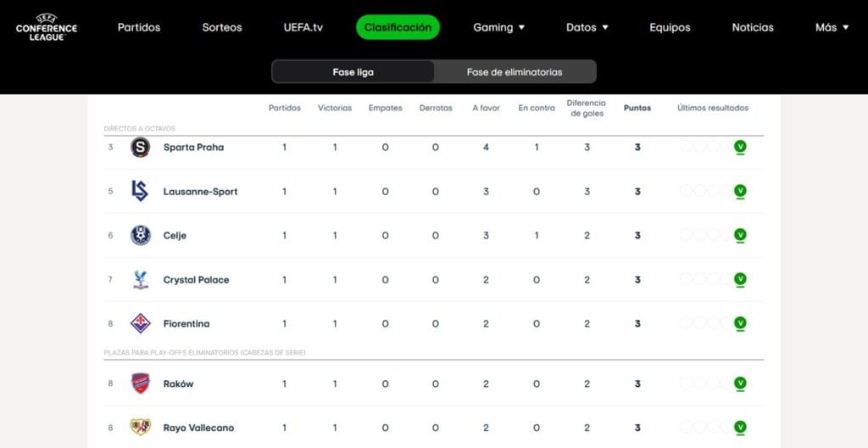Click the Directos a octavos label
The image size is (868, 448).
[x=140, y=129]
